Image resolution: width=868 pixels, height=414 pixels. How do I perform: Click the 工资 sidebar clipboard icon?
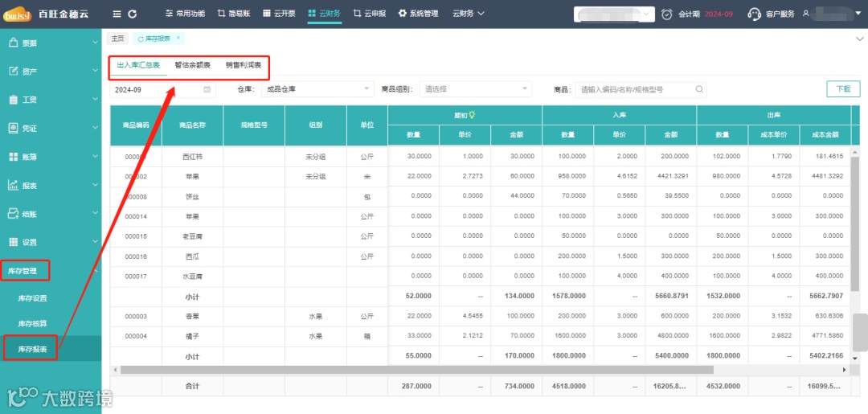tap(14, 100)
